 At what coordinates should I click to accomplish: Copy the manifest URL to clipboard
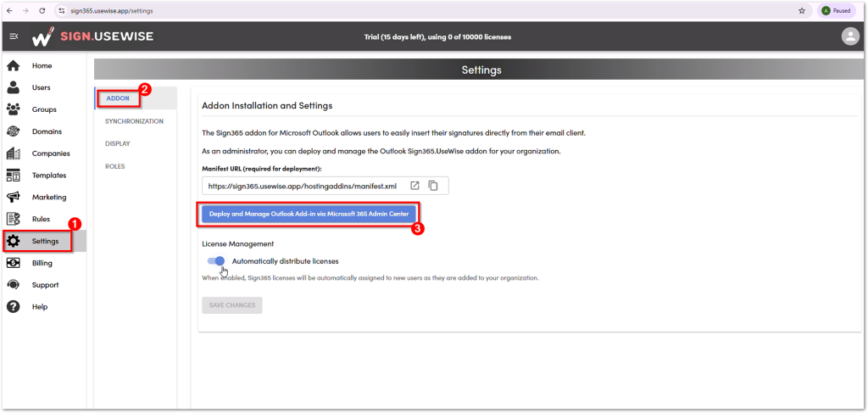click(x=433, y=186)
